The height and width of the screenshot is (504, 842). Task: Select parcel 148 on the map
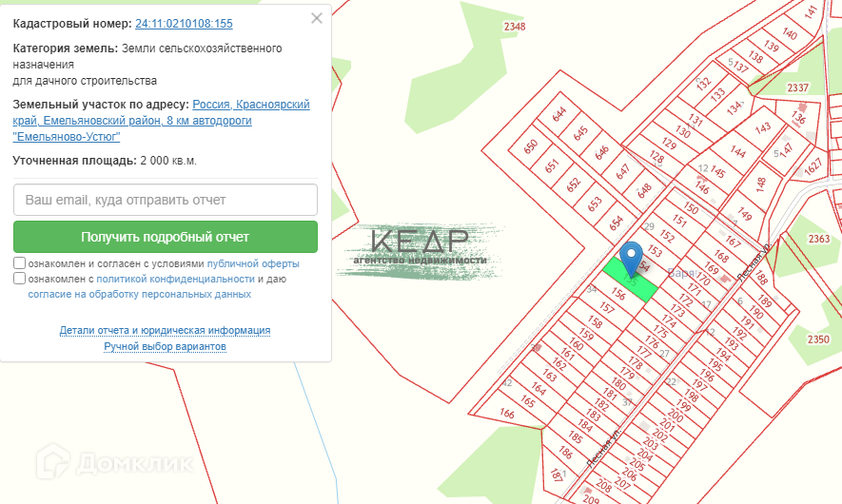(760, 184)
